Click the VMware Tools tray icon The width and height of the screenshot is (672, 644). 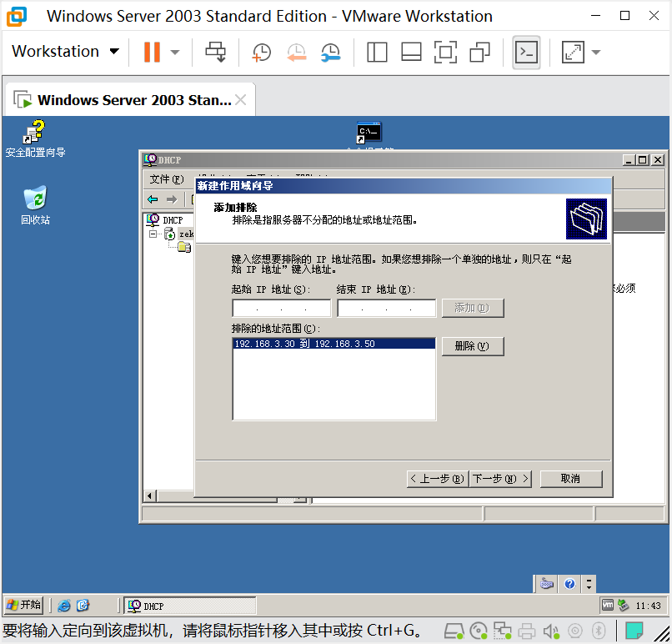(608, 605)
